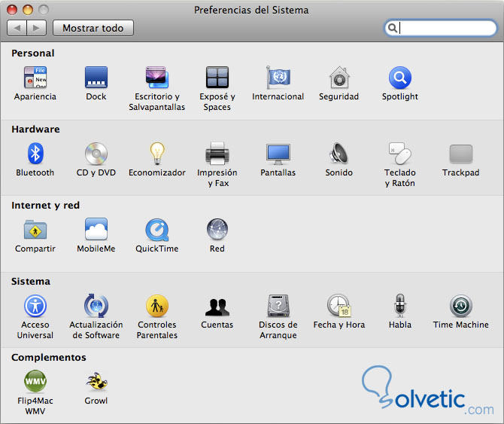Focus the search field in toolbar

tap(441, 28)
